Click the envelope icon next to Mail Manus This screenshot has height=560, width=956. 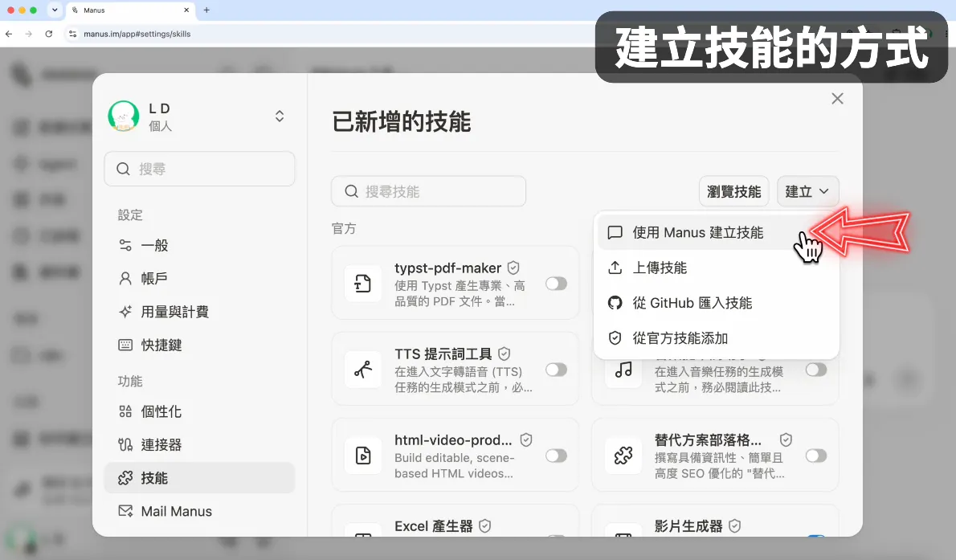(x=125, y=511)
